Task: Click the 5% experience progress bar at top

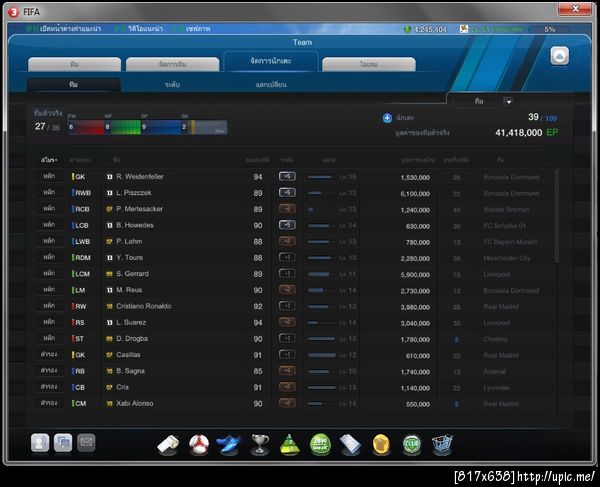Action: [549, 29]
